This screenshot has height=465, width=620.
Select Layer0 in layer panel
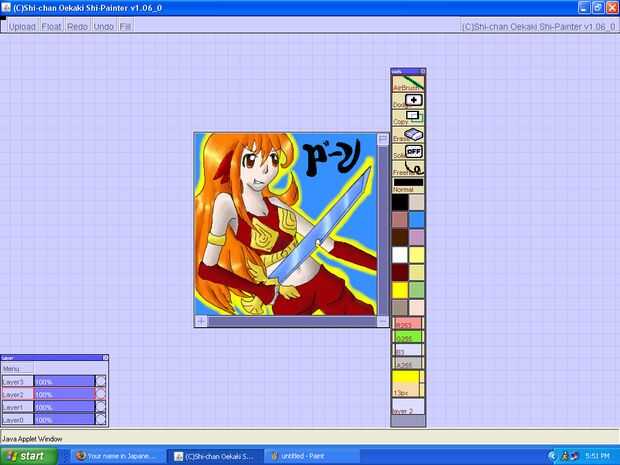pos(17,420)
